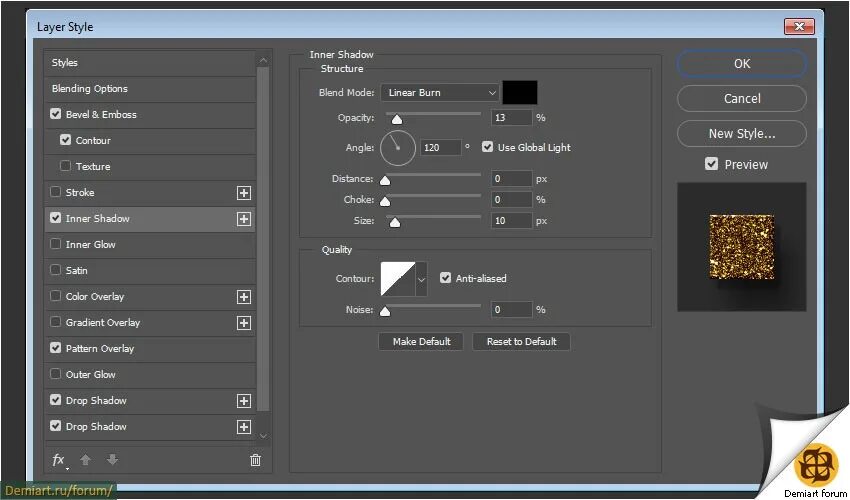Click the New Style... button
Image resolution: width=850 pixels, height=500 pixels.
pyautogui.click(x=742, y=133)
